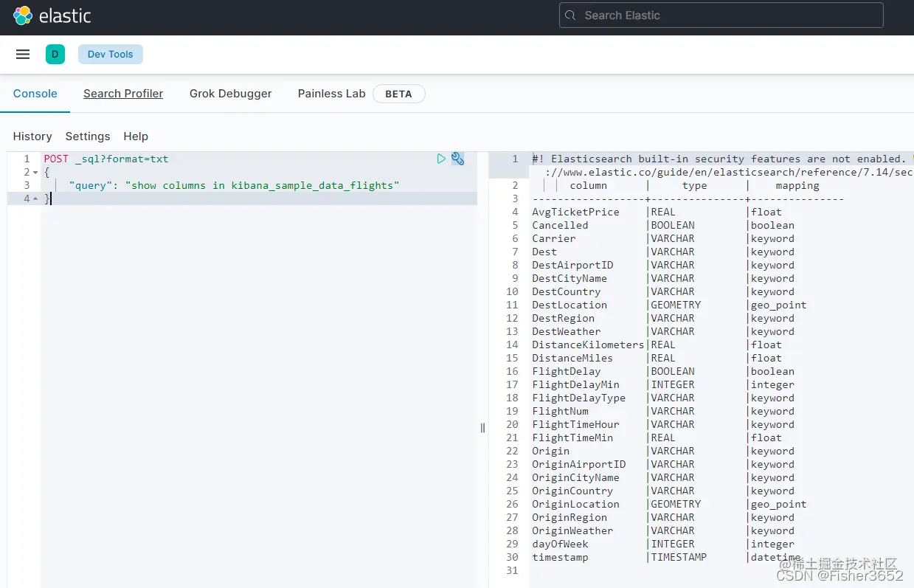Open the hamburger navigation menu

coord(23,54)
